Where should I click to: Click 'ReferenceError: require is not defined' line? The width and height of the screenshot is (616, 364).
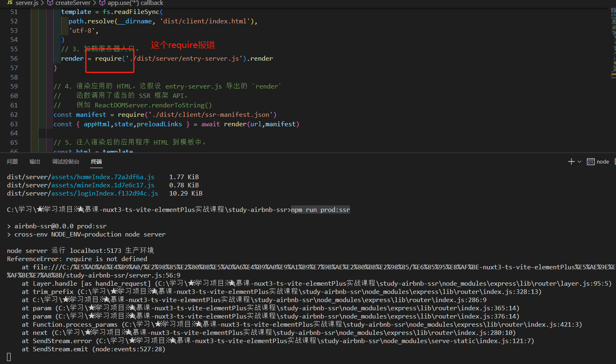[77, 259]
